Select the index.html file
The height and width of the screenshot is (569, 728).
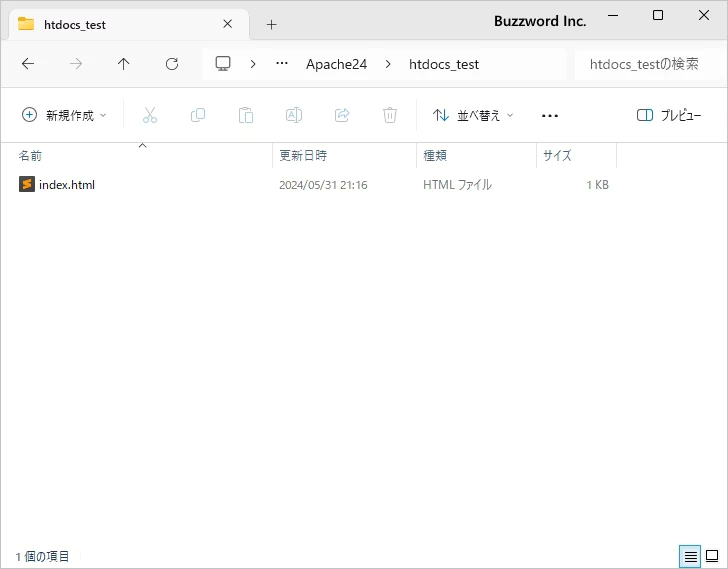(x=67, y=185)
